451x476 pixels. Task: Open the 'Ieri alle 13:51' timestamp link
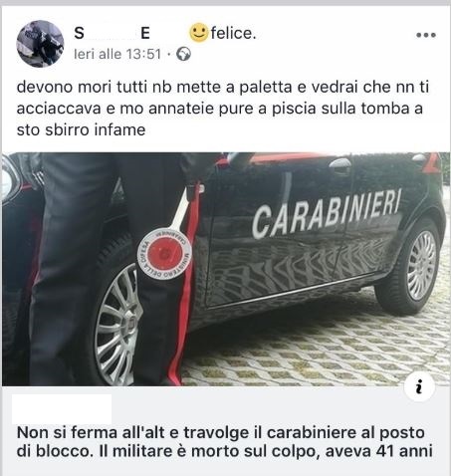(x=117, y=54)
